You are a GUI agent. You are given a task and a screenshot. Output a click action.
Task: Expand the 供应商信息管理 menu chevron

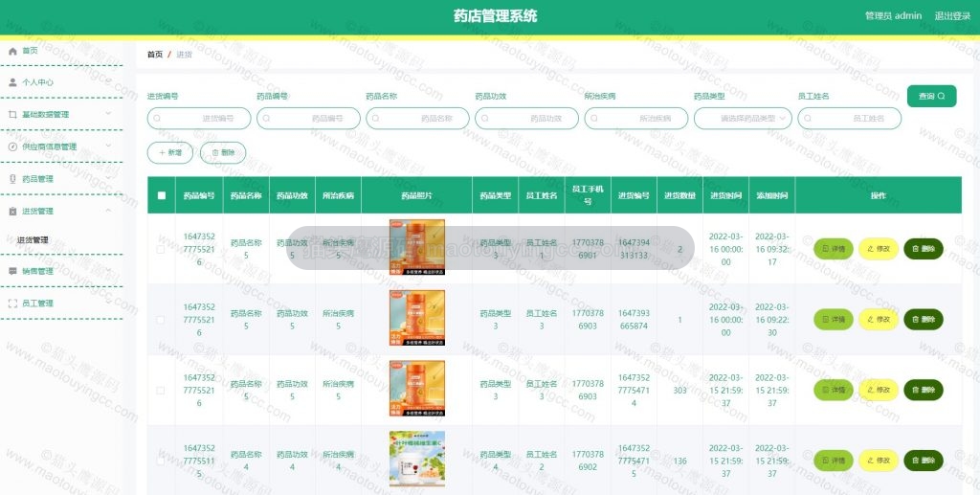coord(108,146)
